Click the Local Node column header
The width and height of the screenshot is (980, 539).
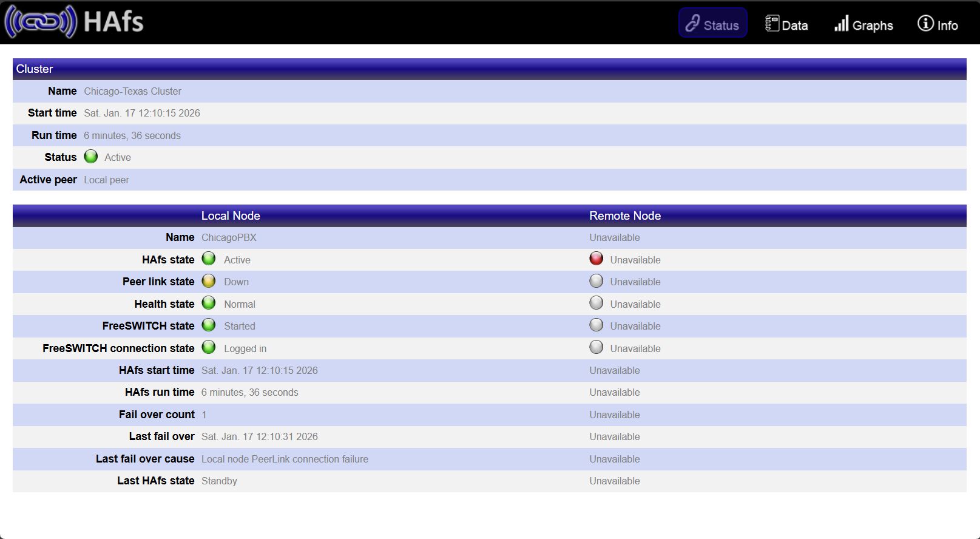pos(231,215)
